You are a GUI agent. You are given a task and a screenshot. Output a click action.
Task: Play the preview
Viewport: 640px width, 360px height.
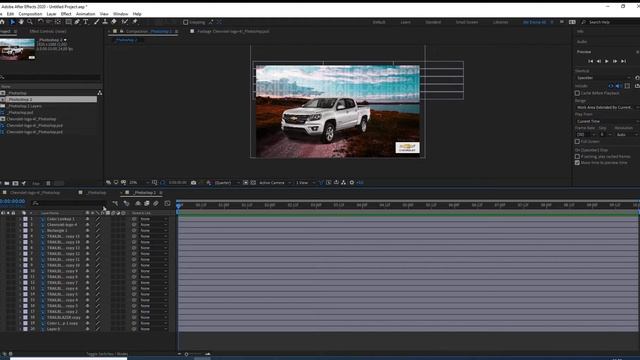607,61
